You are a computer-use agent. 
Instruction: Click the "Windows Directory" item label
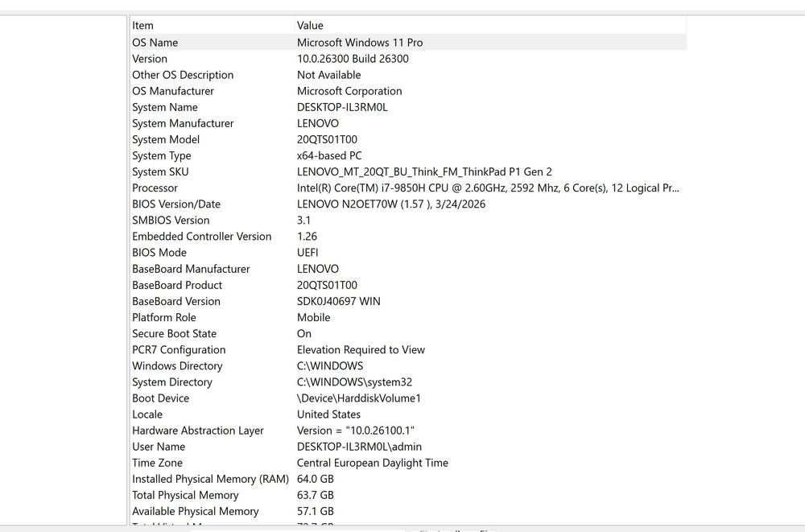pyautogui.click(x=177, y=366)
